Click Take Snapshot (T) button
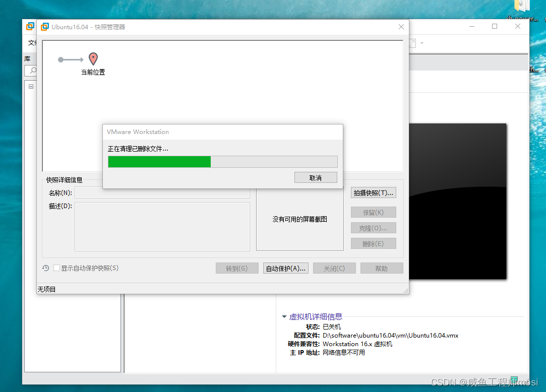The height and width of the screenshot is (392, 546). tap(373, 193)
